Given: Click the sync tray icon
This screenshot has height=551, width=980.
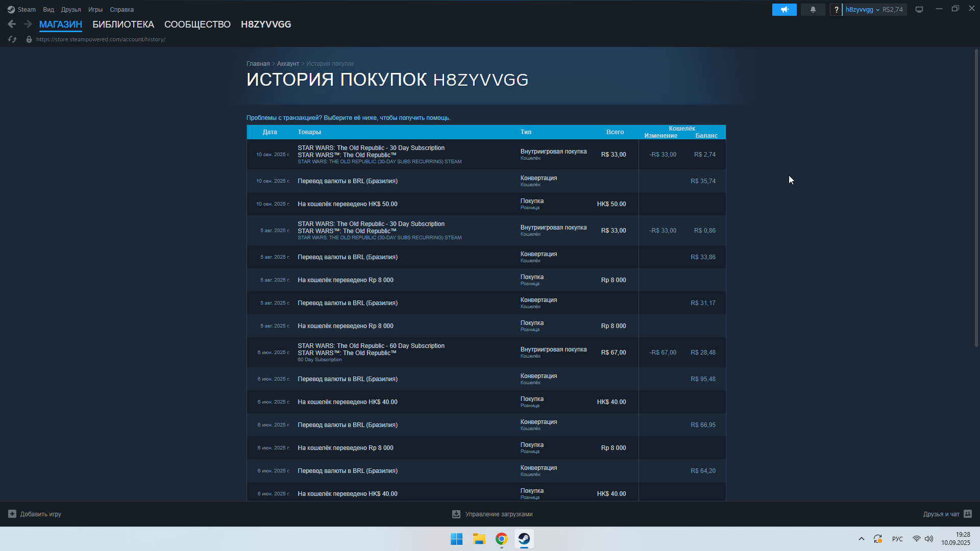Looking at the screenshot, I should 878,539.
